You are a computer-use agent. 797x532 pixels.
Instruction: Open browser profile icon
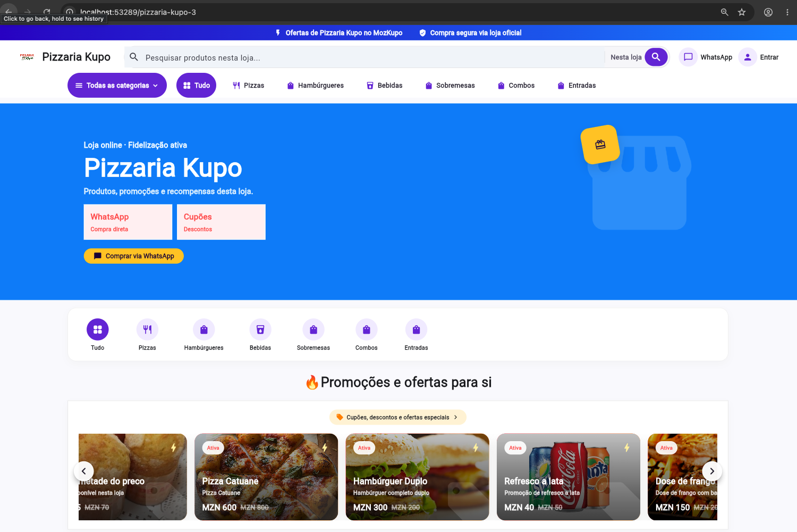pyautogui.click(x=768, y=12)
